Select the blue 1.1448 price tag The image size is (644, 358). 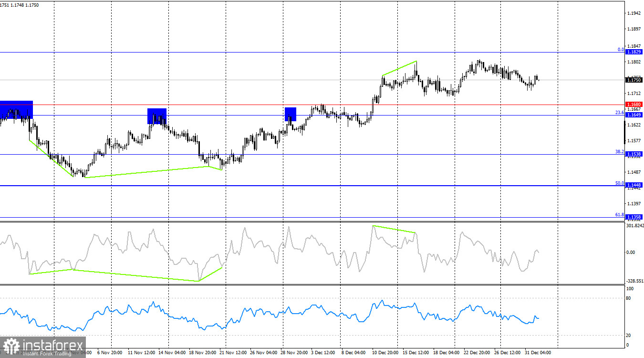click(x=634, y=185)
